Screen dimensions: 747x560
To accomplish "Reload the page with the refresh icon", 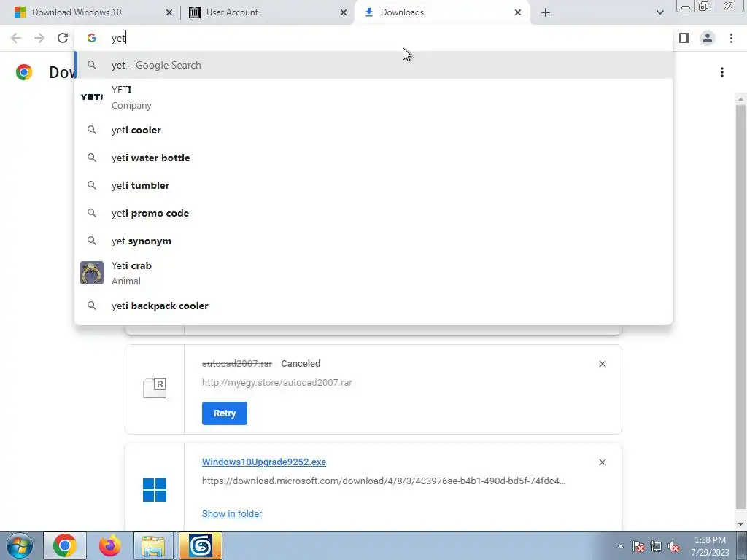I will point(63,38).
